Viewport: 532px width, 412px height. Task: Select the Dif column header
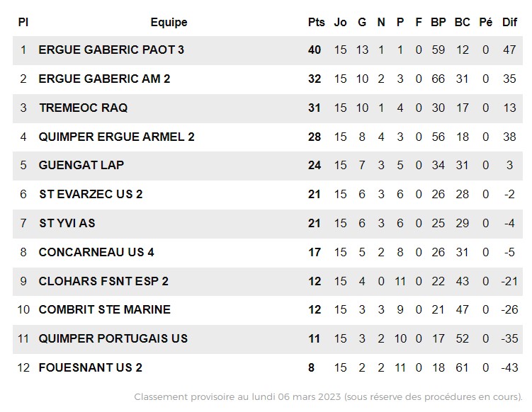pos(509,23)
